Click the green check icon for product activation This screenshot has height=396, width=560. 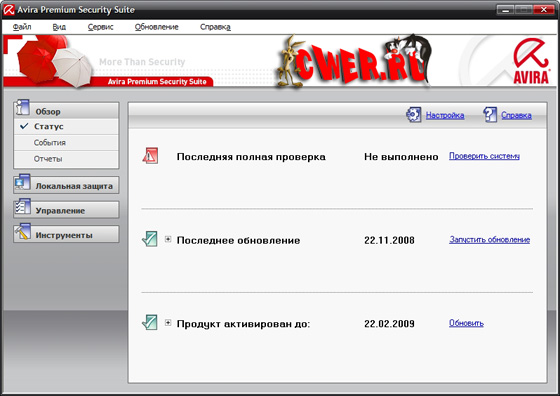tap(150, 322)
